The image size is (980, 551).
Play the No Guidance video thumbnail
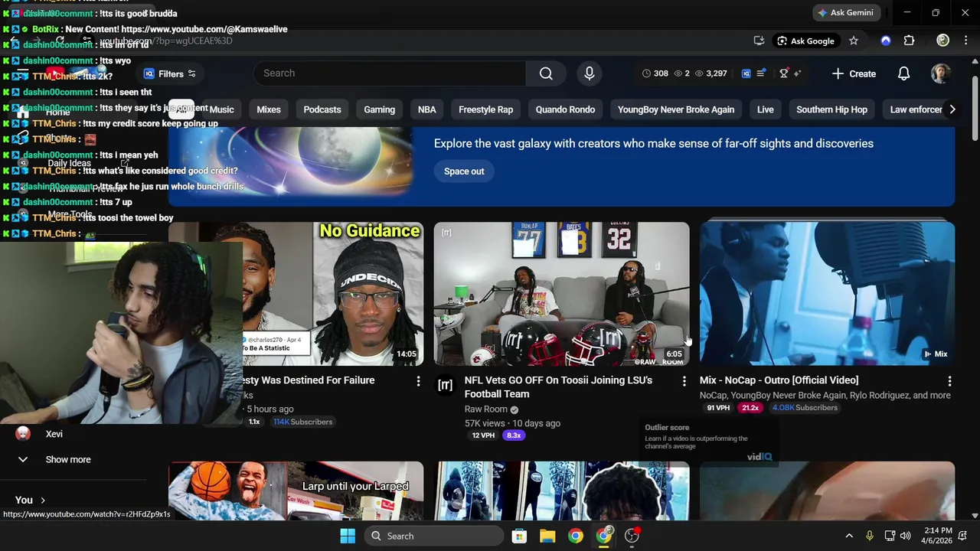click(x=333, y=294)
